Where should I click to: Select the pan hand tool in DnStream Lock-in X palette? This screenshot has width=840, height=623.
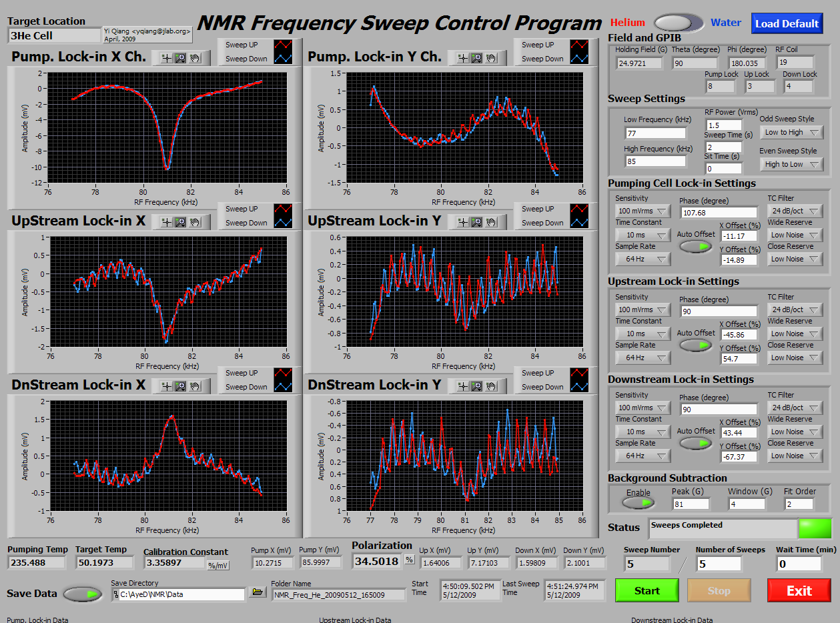[x=195, y=386]
